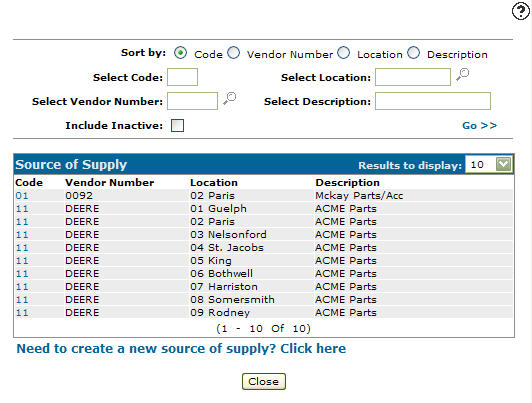
Task: Click the Go >> link
Action: pyautogui.click(x=479, y=126)
